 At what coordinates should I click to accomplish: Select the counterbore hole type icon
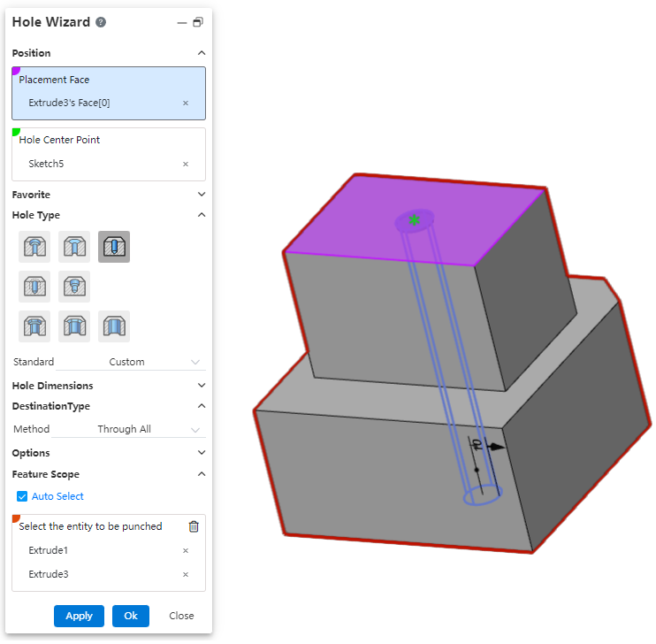pyautogui.click(x=34, y=247)
